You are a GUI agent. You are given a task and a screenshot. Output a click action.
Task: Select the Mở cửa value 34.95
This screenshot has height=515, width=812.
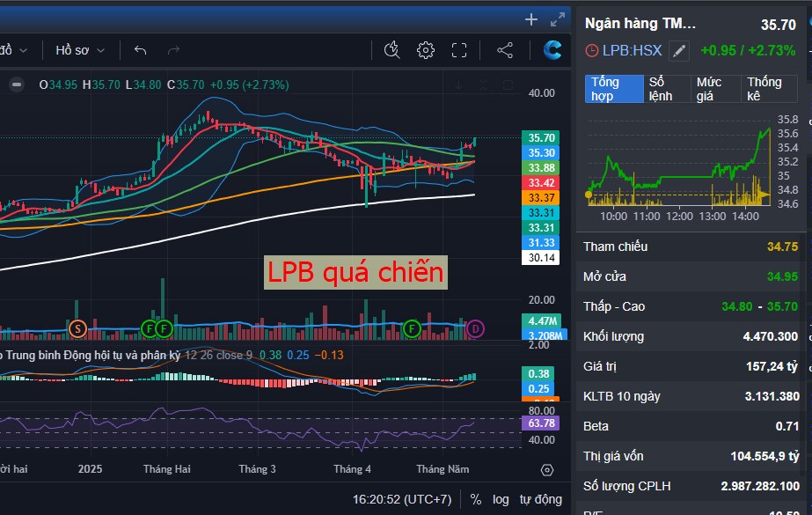(x=782, y=276)
